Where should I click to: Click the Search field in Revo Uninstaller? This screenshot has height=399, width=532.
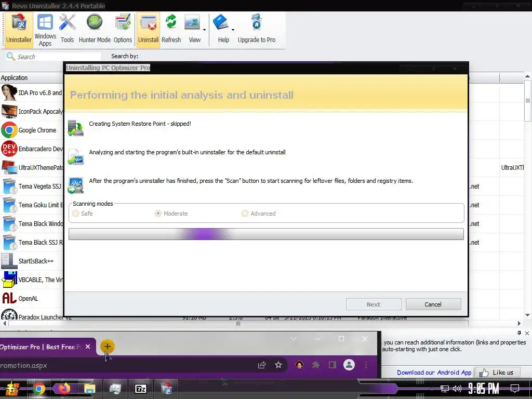pyautogui.click(x=54, y=57)
